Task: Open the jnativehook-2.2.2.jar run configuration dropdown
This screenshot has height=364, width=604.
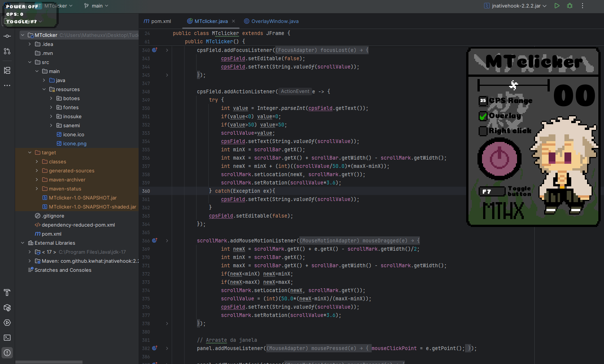Action: point(515,6)
